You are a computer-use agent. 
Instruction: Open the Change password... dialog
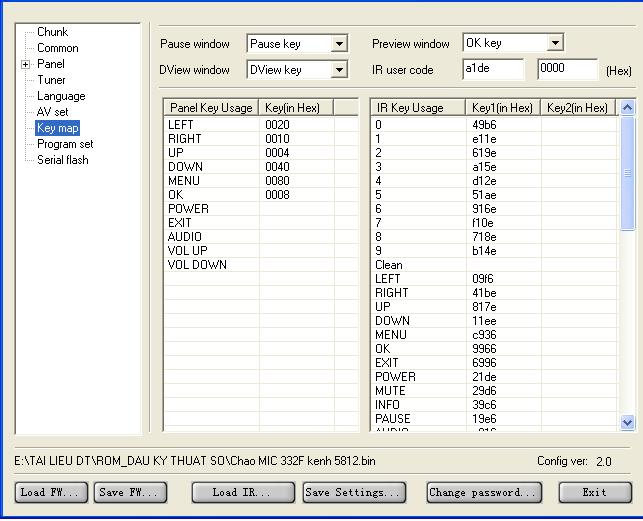(x=484, y=492)
